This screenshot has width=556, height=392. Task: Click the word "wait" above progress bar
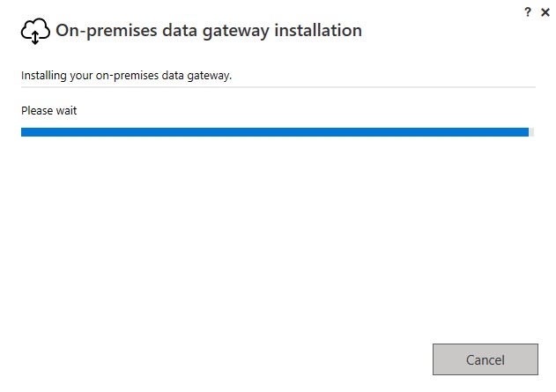(x=66, y=111)
